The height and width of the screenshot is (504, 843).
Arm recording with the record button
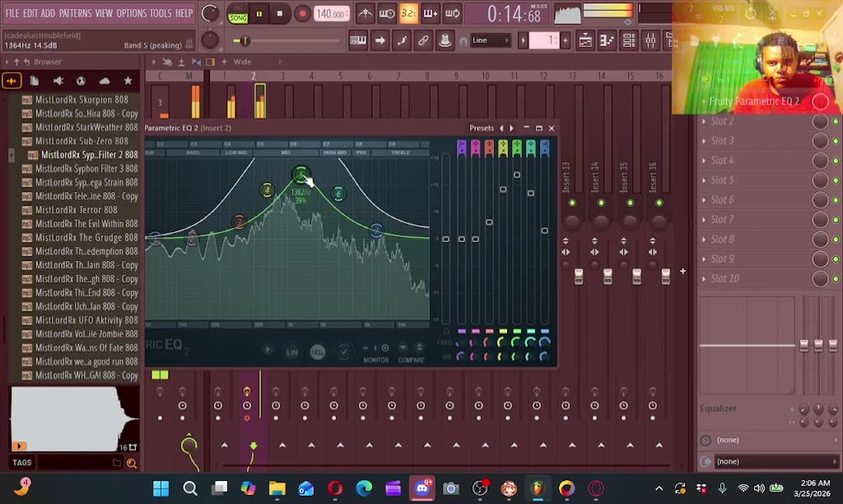302,13
